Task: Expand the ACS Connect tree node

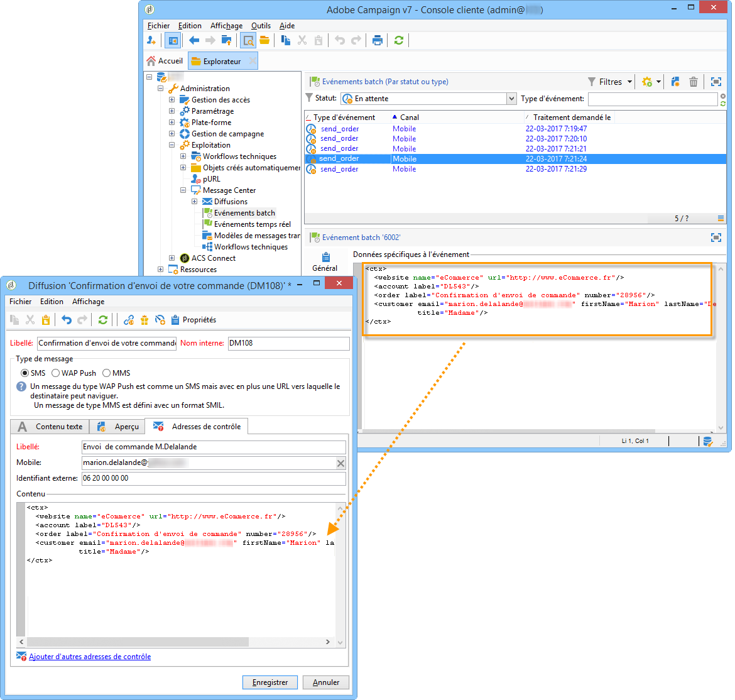Action: coord(171,258)
